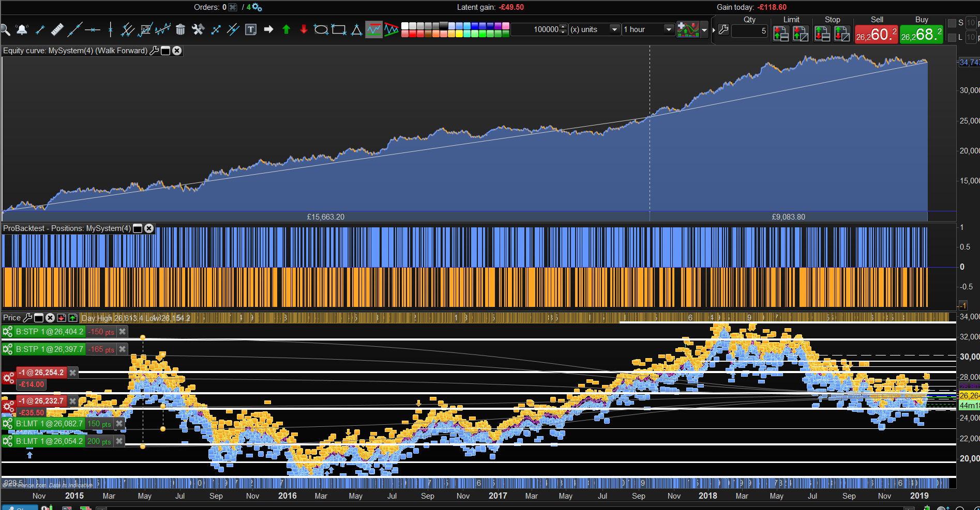This screenshot has height=510, width=980.
Task: Click the B:STP 1@26,404.2 order label
Action: [x=49, y=332]
